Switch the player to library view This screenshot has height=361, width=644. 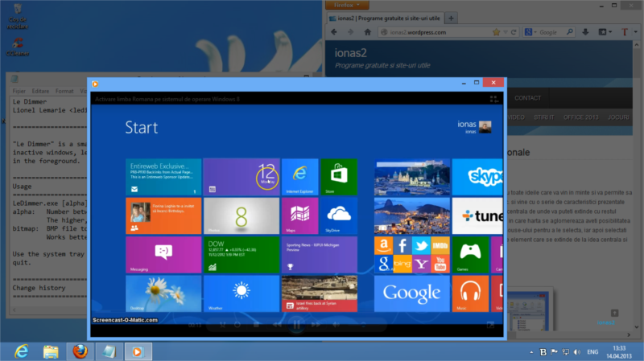tap(493, 99)
